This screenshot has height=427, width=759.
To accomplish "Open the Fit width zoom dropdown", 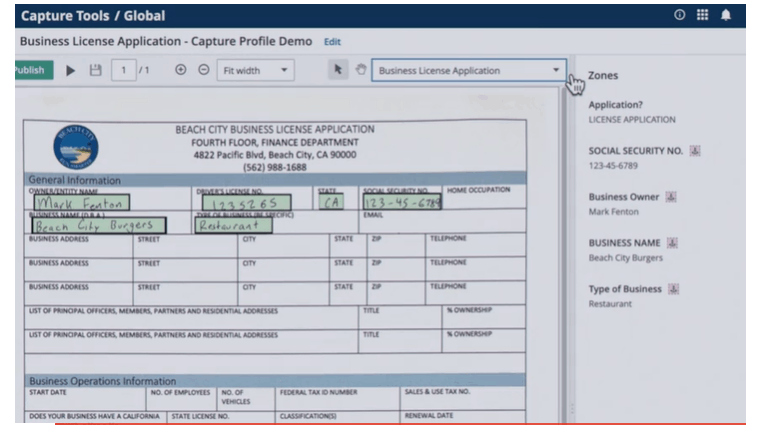I will pyautogui.click(x=256, y=70).
